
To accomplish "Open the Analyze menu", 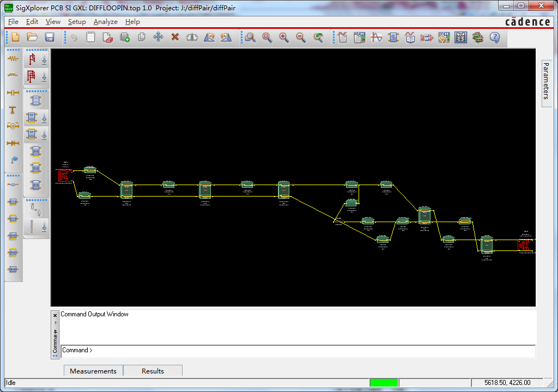I will pos(106,22).
